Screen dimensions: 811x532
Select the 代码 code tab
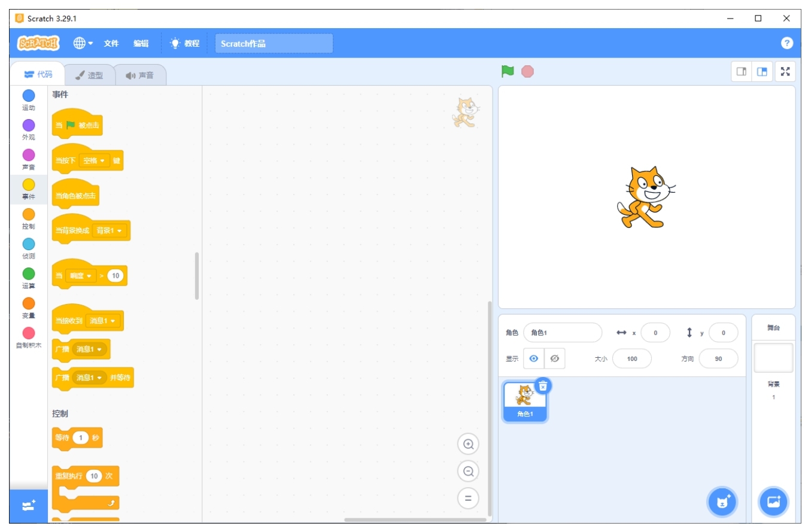[x=38, y=74]
